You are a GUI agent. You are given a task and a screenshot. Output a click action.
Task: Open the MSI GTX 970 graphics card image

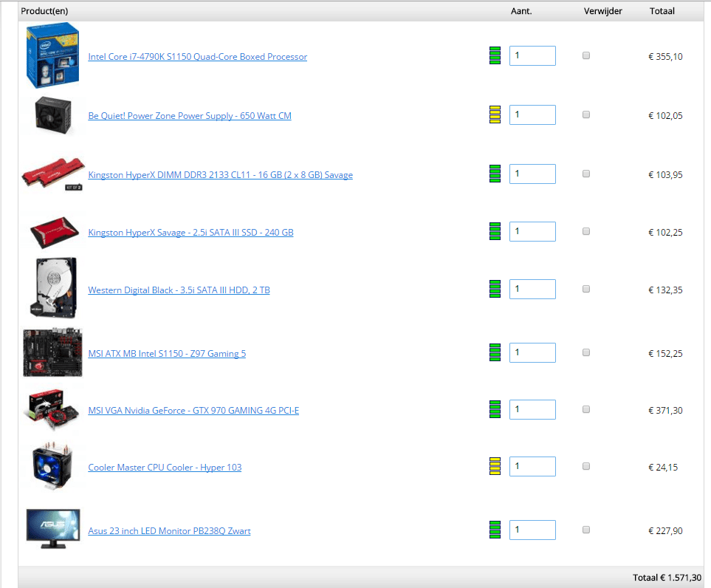click(x=52, y=410)
